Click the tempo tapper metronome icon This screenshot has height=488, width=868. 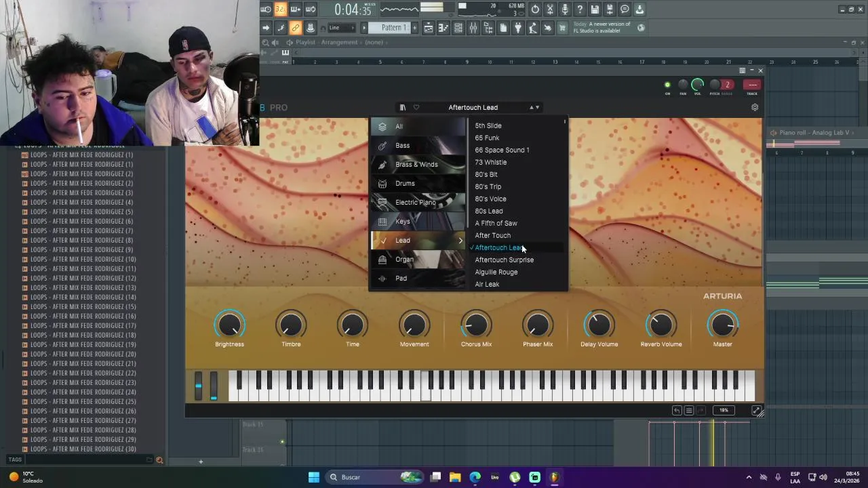point(533,28)
